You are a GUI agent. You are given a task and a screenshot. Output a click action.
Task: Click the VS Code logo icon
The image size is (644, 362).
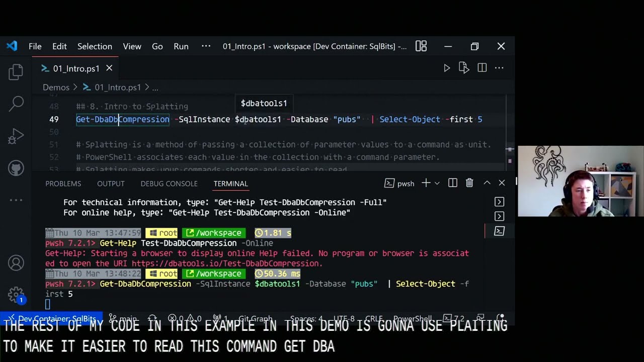(12, 46)
